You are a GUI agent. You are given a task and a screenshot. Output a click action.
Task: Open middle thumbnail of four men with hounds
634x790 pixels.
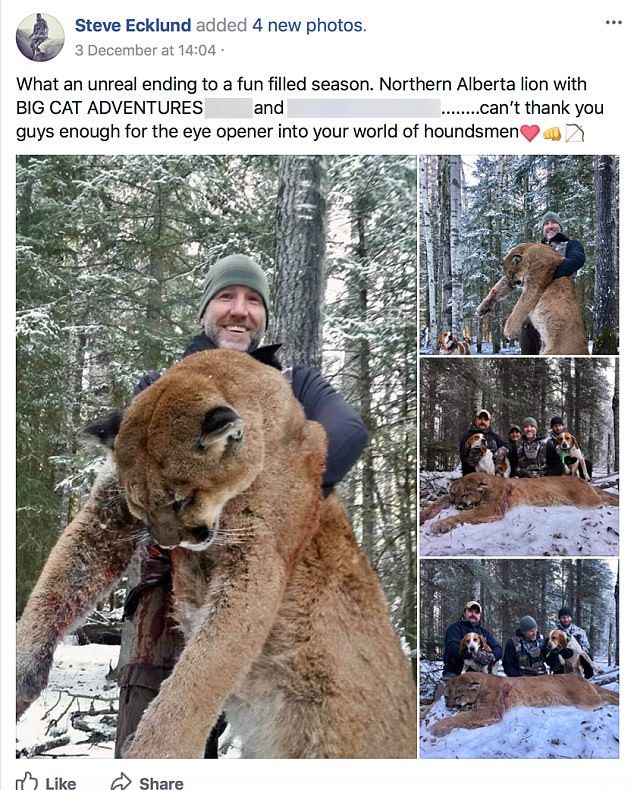tap(519, 457)
